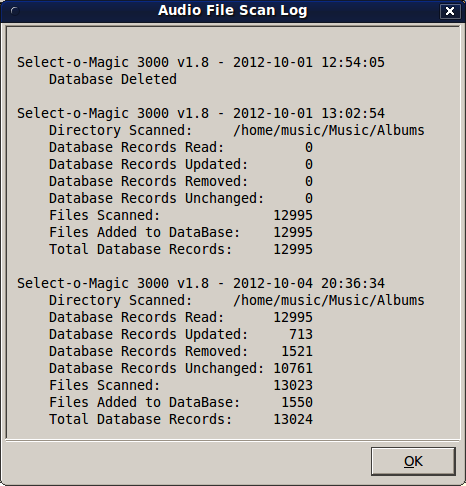The image size is (466, 486).
Task: Click first Total Database Records 12995 line
Action: click(x=181, y=249)
